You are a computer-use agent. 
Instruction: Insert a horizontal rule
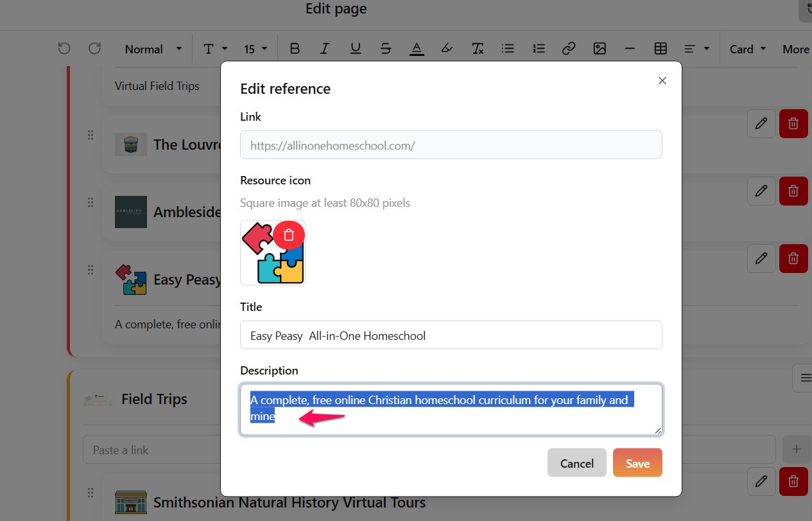pyautogui.click(x=630, y=49)
